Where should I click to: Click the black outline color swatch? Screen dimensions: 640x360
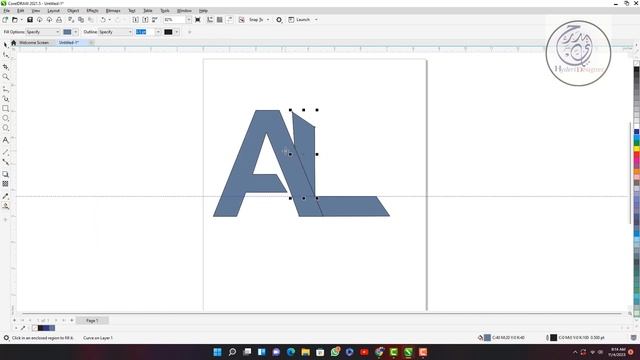click(x=168, y=32)
